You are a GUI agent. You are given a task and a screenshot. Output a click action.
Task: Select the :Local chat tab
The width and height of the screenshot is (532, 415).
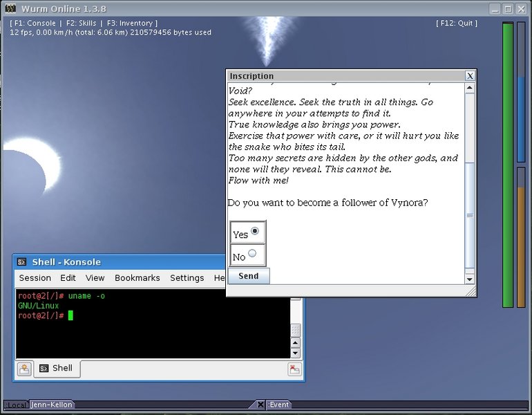[x=16, y=405]
